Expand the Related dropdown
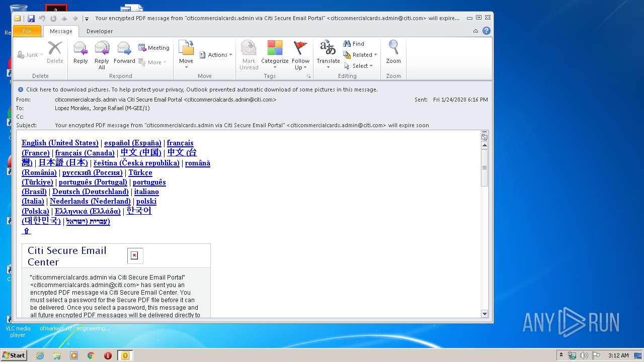The height and width of the screenshot is (362, 644). pos(360,55)
